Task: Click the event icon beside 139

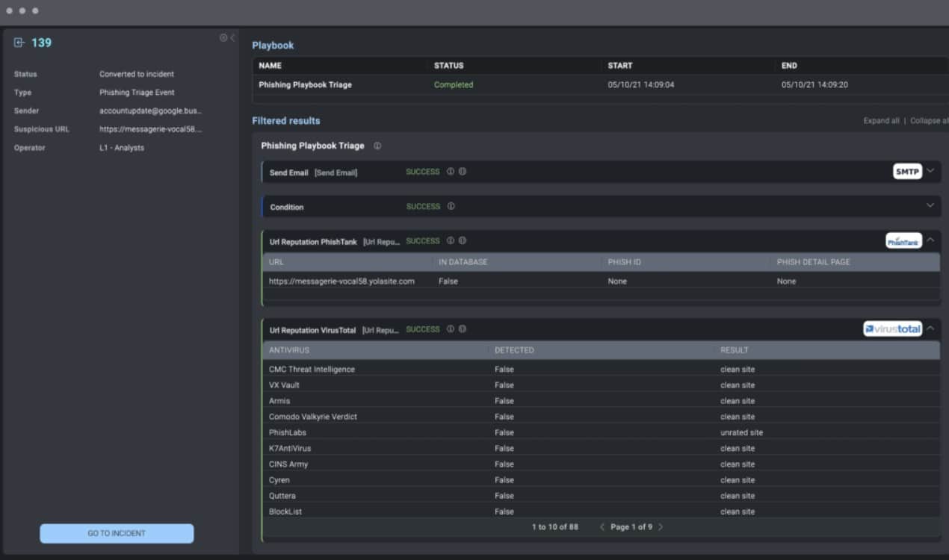Action: tap(19, 43)
